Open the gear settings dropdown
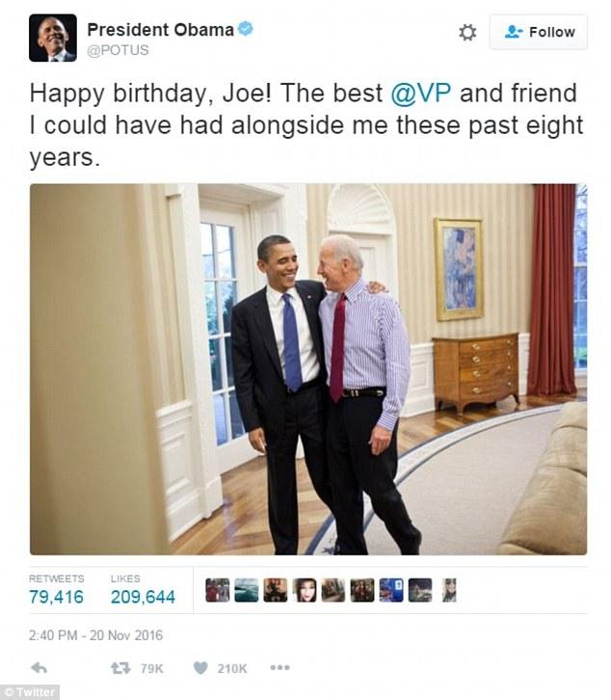This screenshot has height=700, width=611. click(467, 32)
